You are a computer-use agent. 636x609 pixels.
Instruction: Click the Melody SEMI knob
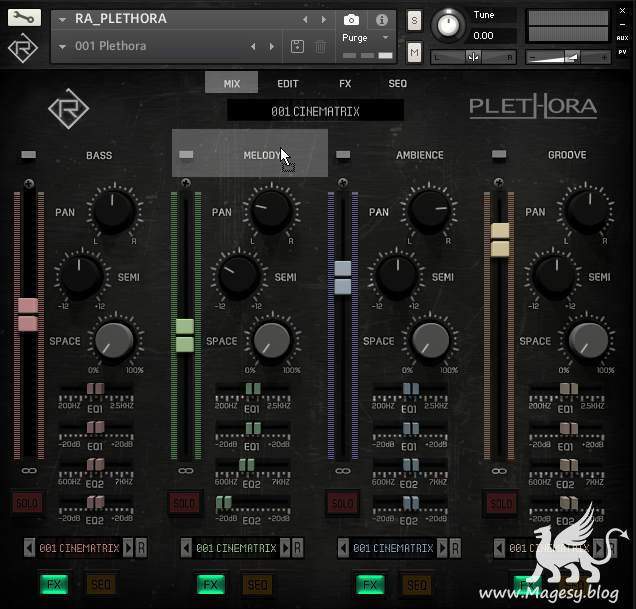pyautogui.click(x=238, y=276)
